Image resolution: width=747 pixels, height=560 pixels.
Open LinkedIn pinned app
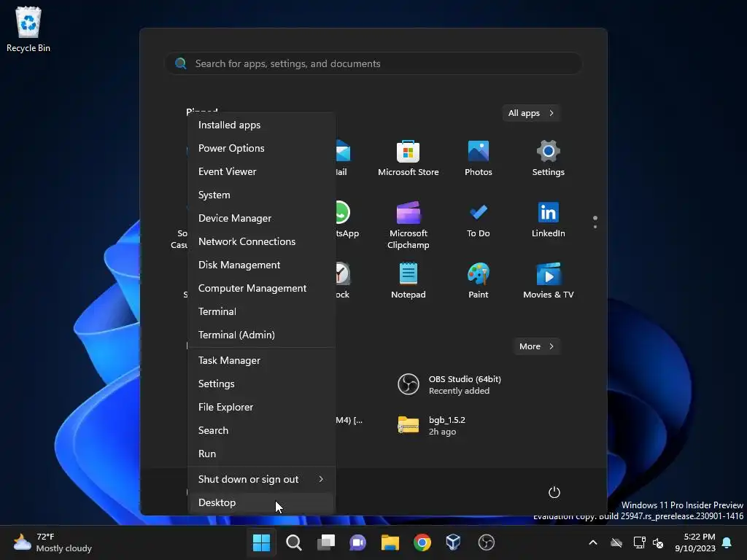(549, 220)
